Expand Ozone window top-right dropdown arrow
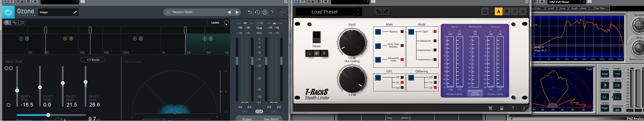 tap(286, 2)
